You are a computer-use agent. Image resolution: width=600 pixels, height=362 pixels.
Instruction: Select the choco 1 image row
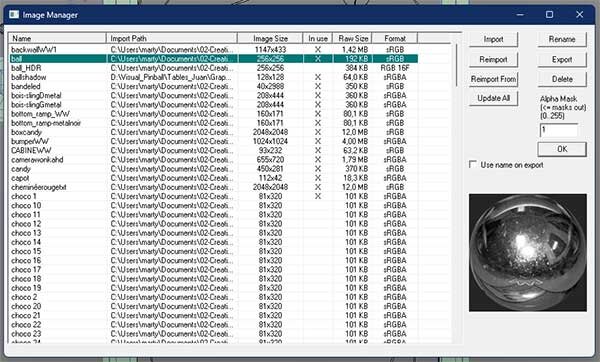coord(213,196)
